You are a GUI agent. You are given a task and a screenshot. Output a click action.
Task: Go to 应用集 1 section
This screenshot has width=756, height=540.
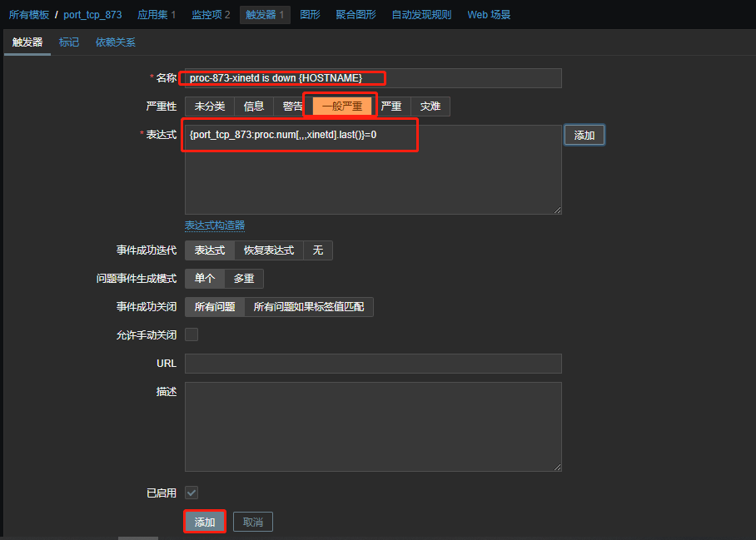coord(157,15)
